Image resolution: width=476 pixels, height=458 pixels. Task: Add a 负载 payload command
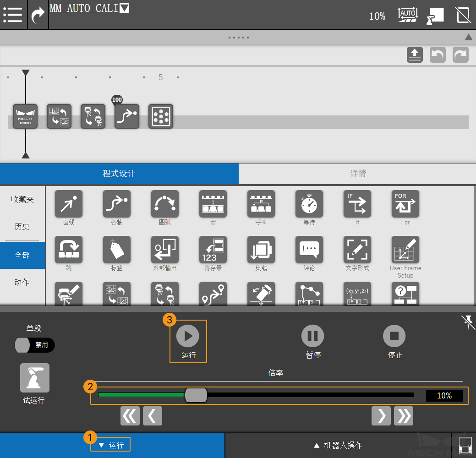pyautogui.click(x=261, y=250)
